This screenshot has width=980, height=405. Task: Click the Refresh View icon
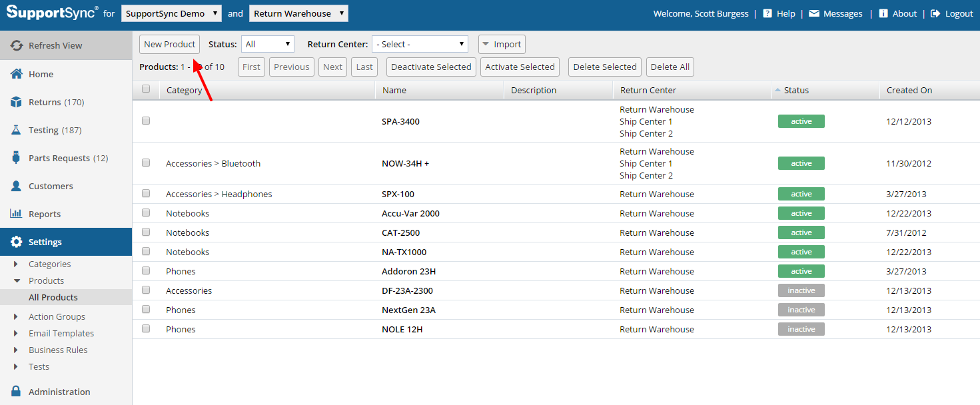(16, 45)
